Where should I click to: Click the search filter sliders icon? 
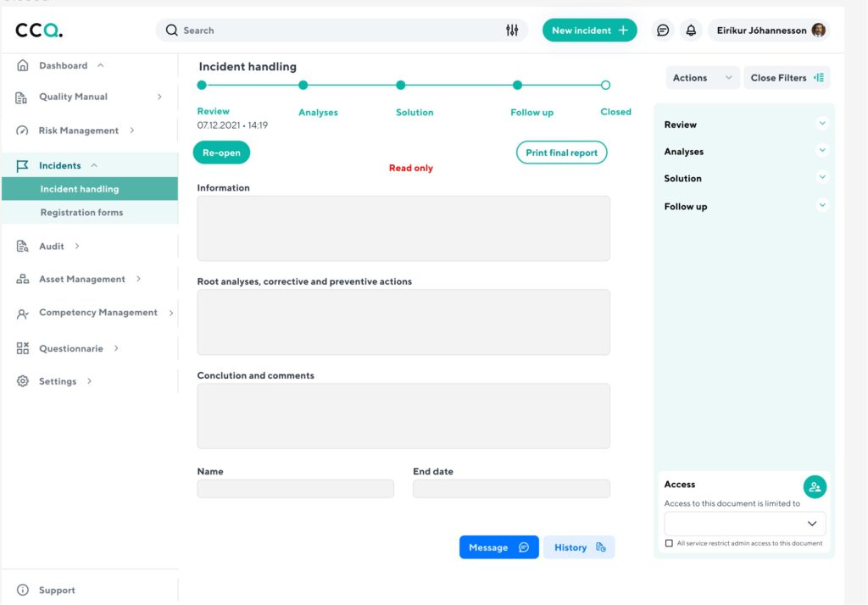(x=511, y=31)
